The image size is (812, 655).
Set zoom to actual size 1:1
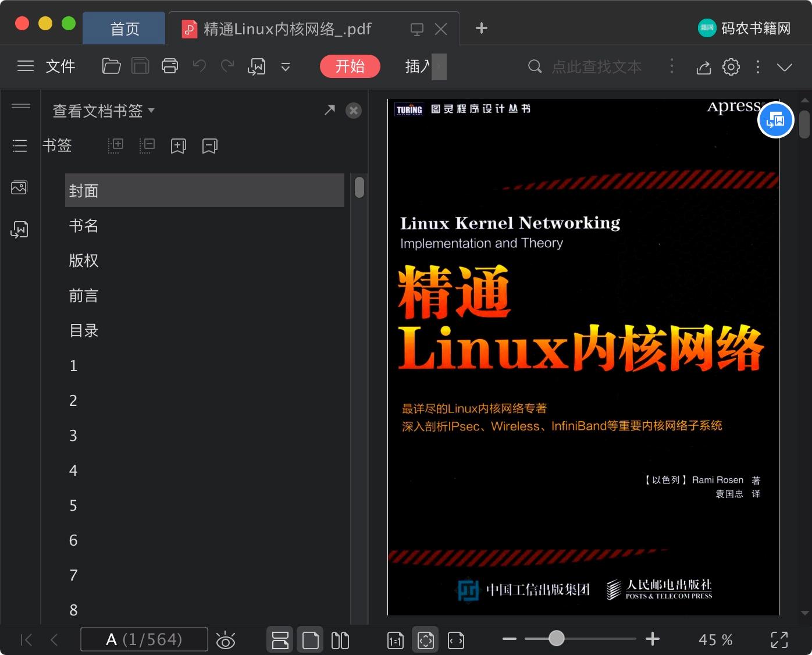[x=395, y=640]
